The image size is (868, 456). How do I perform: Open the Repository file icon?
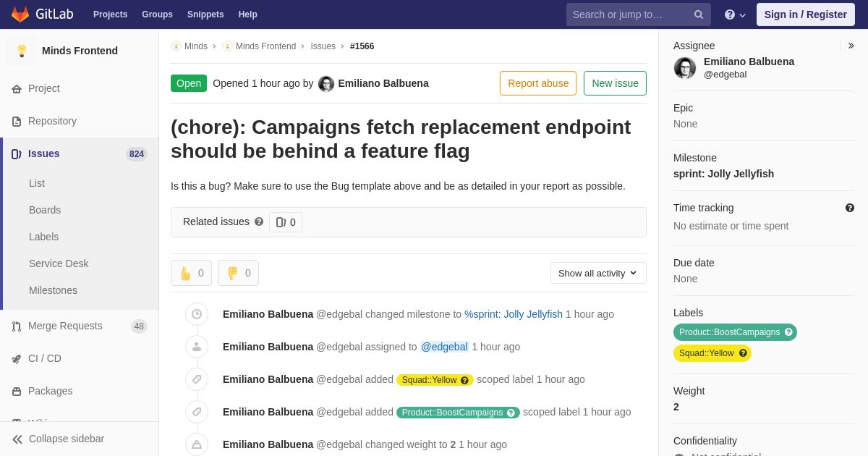(x=17, y=122)
